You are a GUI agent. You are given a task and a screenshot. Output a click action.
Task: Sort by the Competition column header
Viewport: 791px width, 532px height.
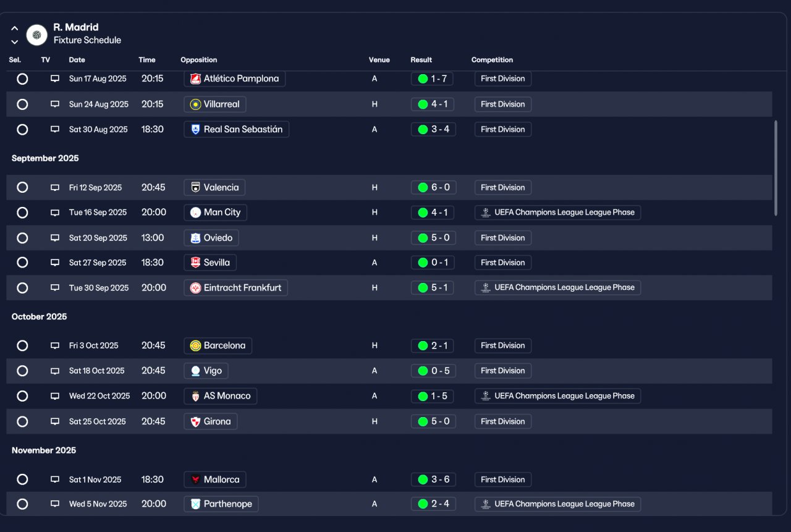[492, 60]
